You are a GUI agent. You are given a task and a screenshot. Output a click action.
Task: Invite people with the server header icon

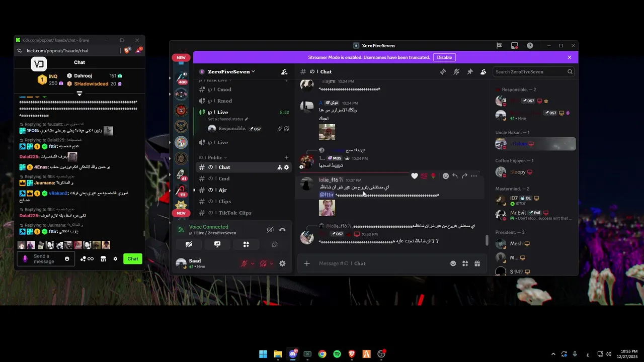pyautogui.click(x=284, y=72)
